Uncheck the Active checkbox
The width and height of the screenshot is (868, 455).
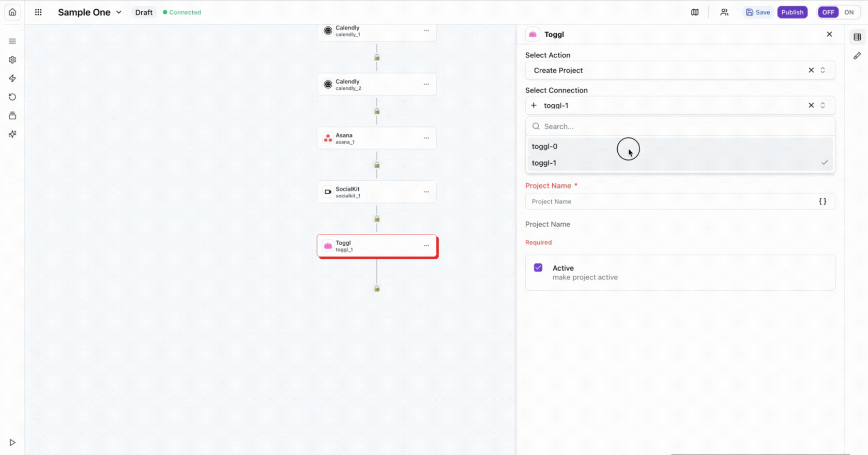point(538,268)
